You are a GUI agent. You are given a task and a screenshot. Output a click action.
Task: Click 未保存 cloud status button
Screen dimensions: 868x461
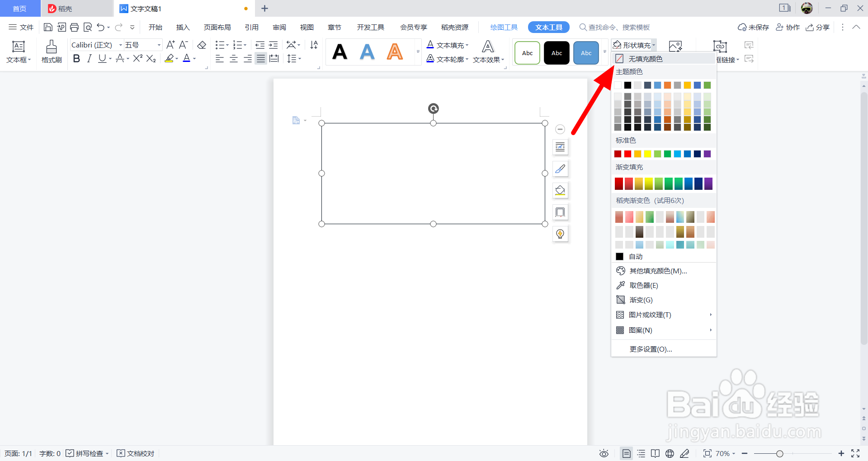(x=753, y=27)
